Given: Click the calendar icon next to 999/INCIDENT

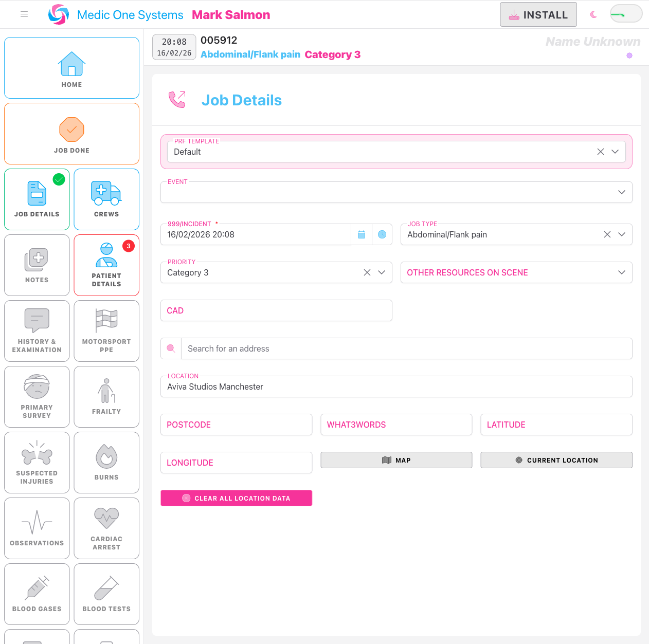Looking at the screenshot, I should pyautogui.click(x=362, y=234).
